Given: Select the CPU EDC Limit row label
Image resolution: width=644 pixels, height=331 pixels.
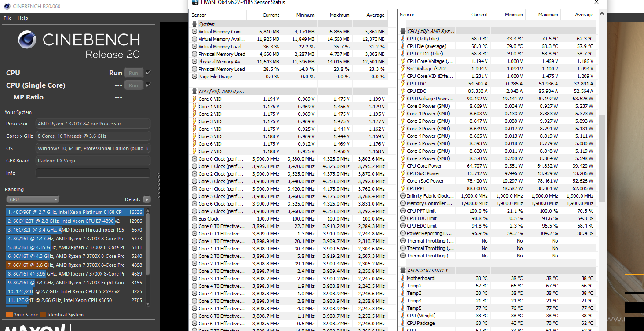Looking at the screenshot, I should pyautogui.click(x=422, y=226).
